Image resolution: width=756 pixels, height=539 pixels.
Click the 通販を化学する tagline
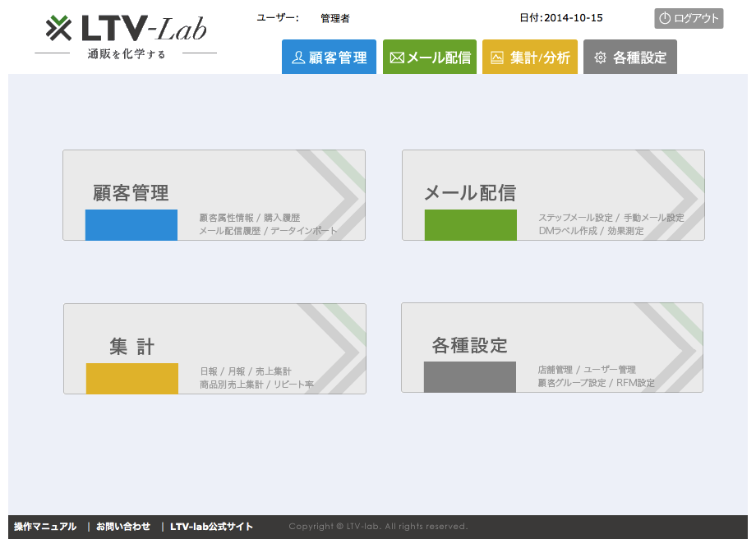click(127, 54)
